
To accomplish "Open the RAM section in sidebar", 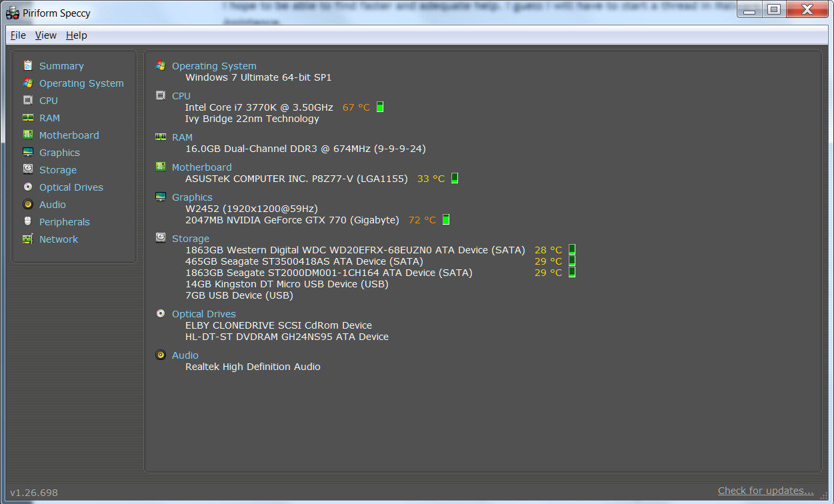I will point(49,118).
